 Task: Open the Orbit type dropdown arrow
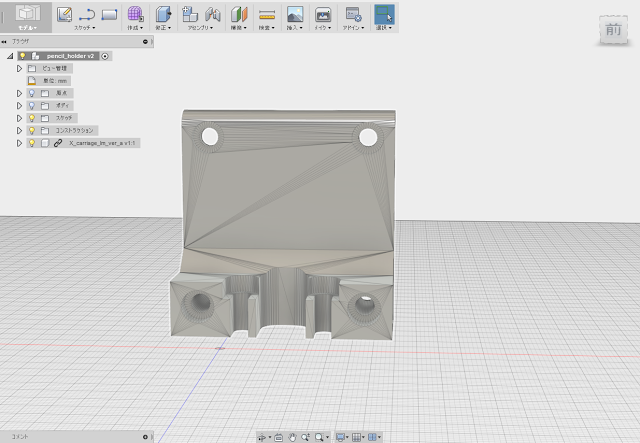(x=270, y=438)
